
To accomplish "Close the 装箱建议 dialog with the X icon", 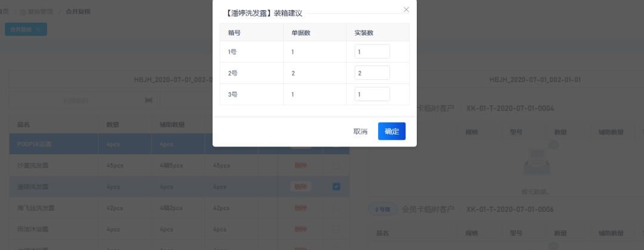I will (407, 10).
